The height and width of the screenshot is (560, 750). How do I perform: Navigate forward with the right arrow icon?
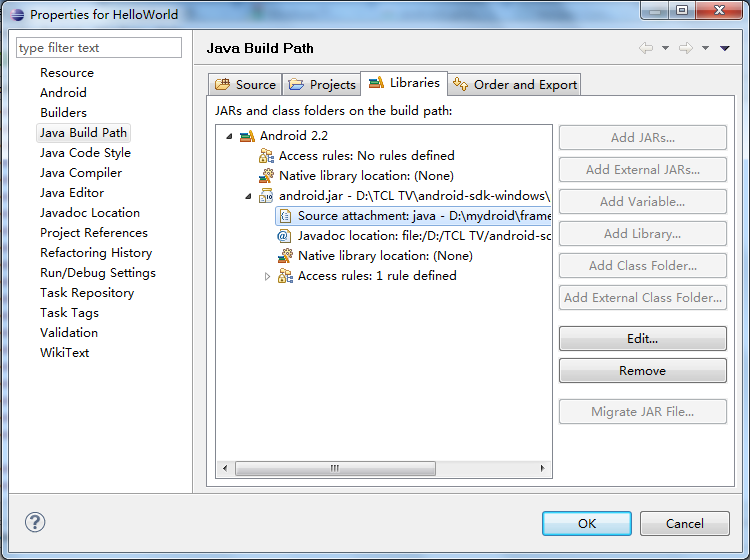pos(686,48)
